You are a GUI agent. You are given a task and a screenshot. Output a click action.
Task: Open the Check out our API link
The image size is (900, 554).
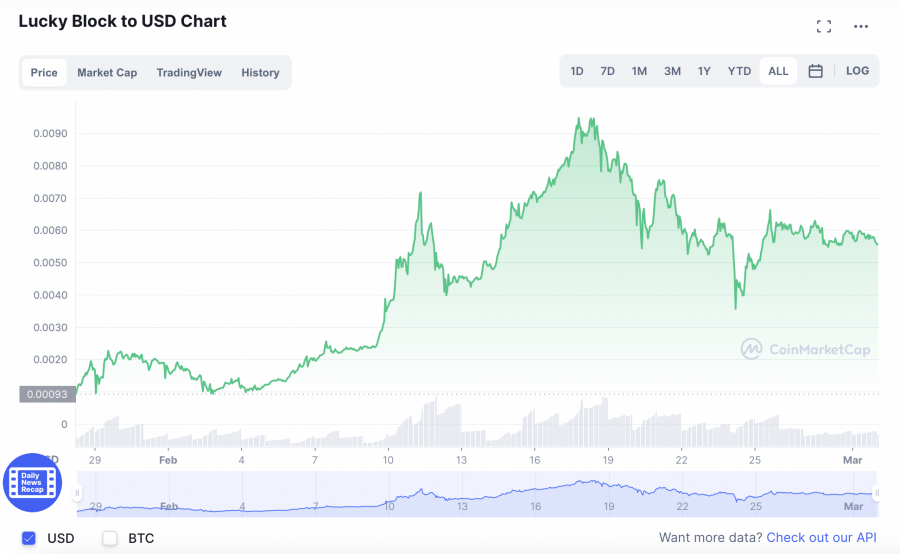(821, 538)
